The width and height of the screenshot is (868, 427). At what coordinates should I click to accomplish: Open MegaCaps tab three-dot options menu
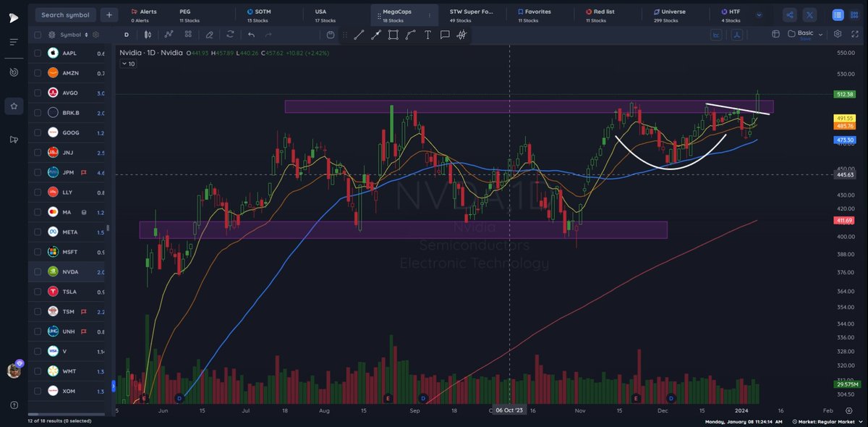coord(429,15)
